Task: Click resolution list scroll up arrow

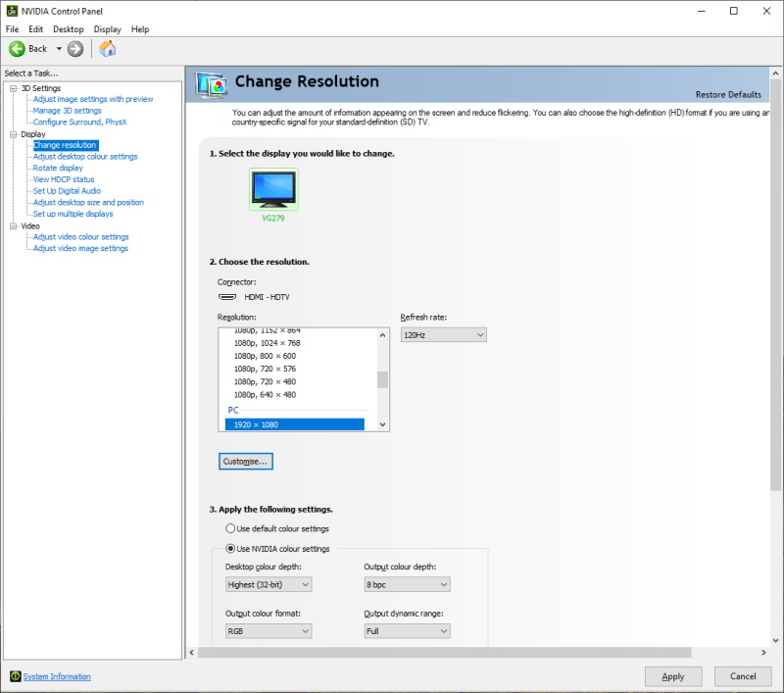Action: coord(382,335)
